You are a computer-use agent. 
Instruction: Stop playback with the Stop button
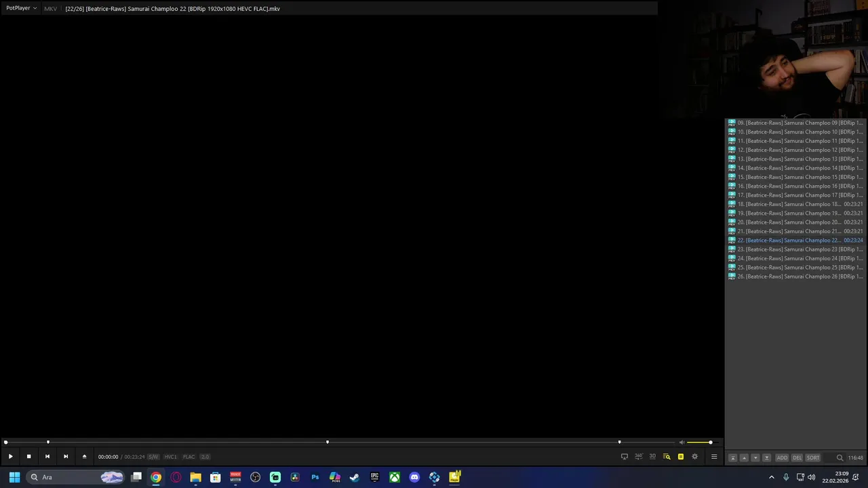point(28,457)
